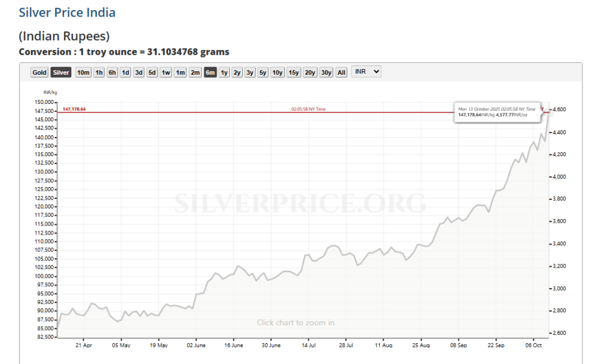The width and height of the screenshot is (608, 364).
Task: Click the active 6m range button
Action: coord(210,72)
